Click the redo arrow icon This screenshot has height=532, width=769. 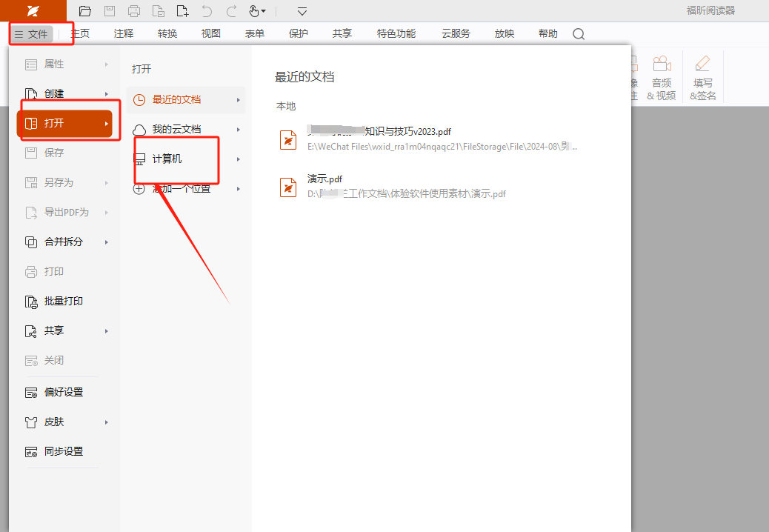pos(231,11)
